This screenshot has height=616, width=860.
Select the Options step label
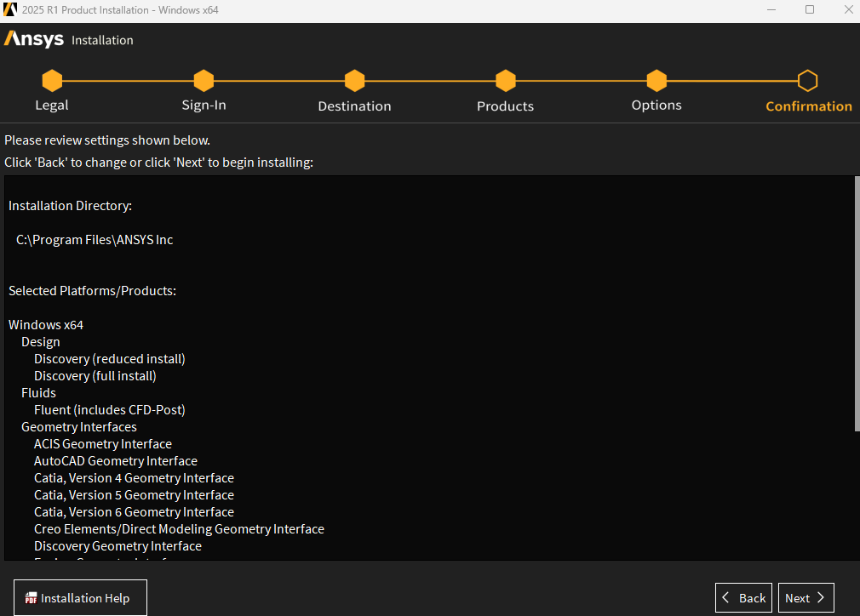pos(656,106)
